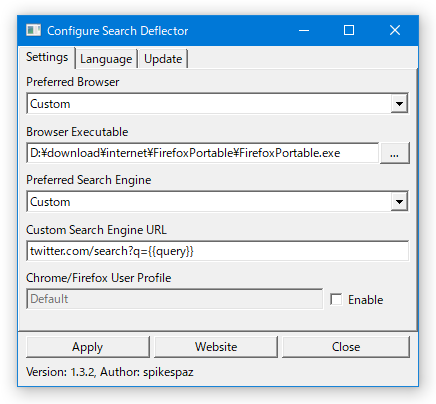Click the Custom Search Engine URL field
Image resolution: width=436 pixels, height=404 pixels.
[217, 251]
